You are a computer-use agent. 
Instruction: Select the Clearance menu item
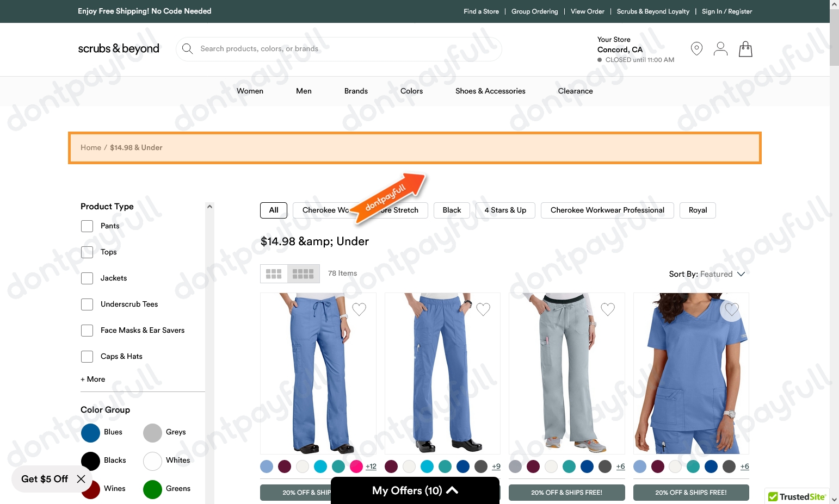point(575,91)
